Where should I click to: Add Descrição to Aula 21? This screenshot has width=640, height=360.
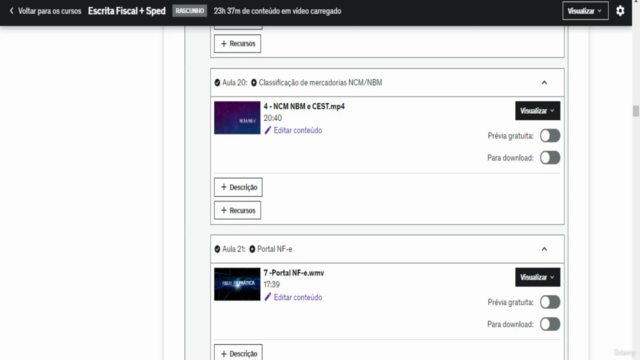coord(238,353)
